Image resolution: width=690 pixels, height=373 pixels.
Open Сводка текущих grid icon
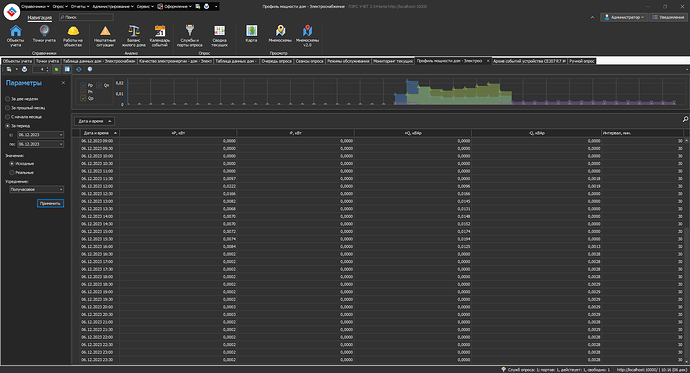point(219,36)
